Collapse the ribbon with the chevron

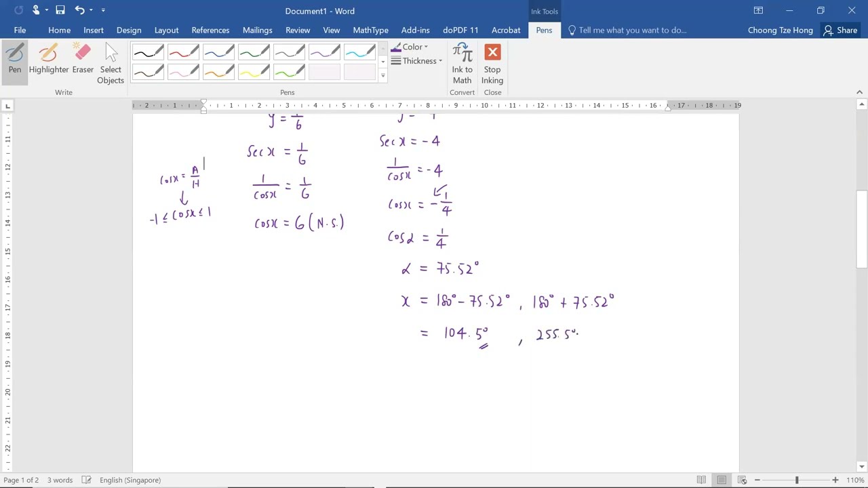859,92
